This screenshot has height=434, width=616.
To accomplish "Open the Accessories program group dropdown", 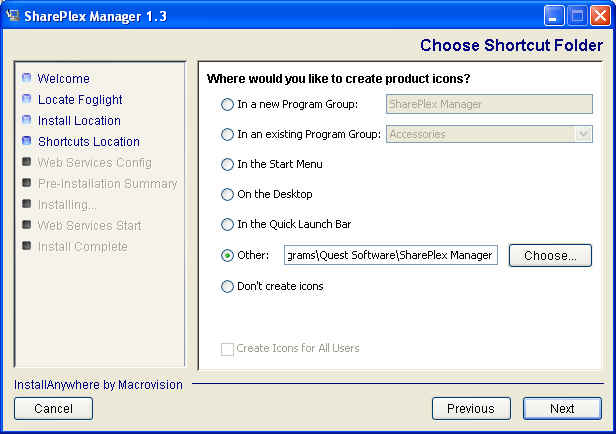I will pyautogui.click(x=583, y=134).
